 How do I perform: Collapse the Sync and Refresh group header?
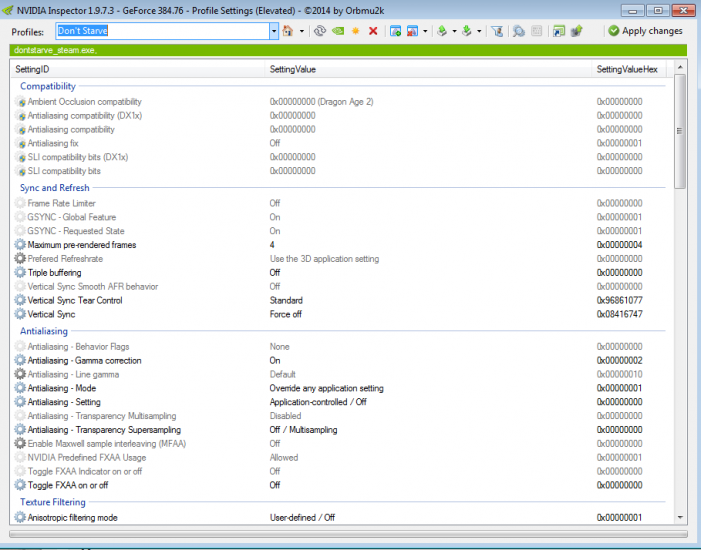click(x=54, y=188)
